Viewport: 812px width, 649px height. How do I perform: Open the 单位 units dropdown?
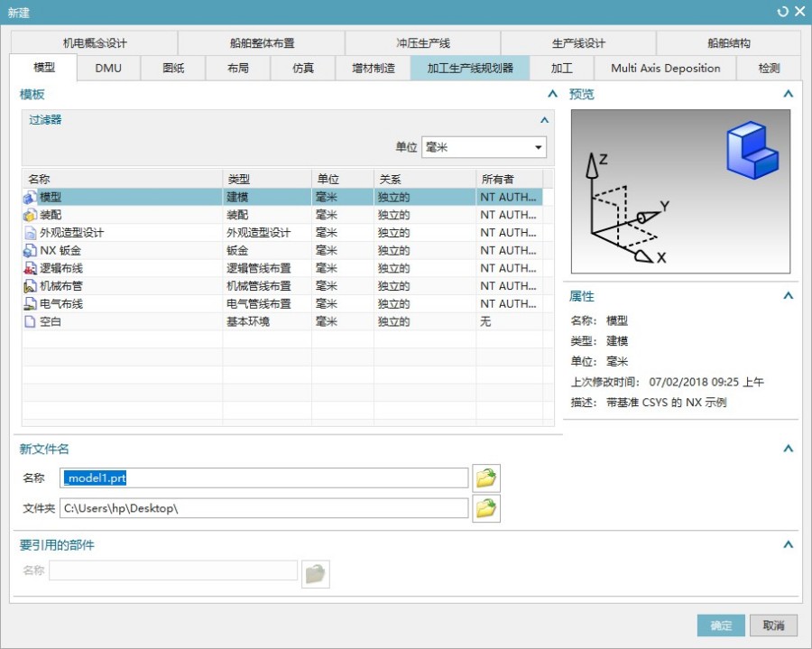[538, 147]
